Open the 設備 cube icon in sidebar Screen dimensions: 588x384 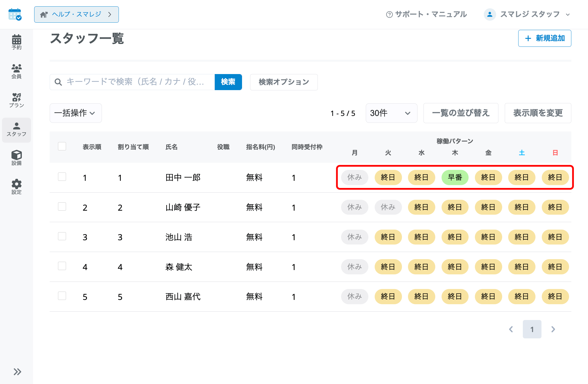coord(16,158)
